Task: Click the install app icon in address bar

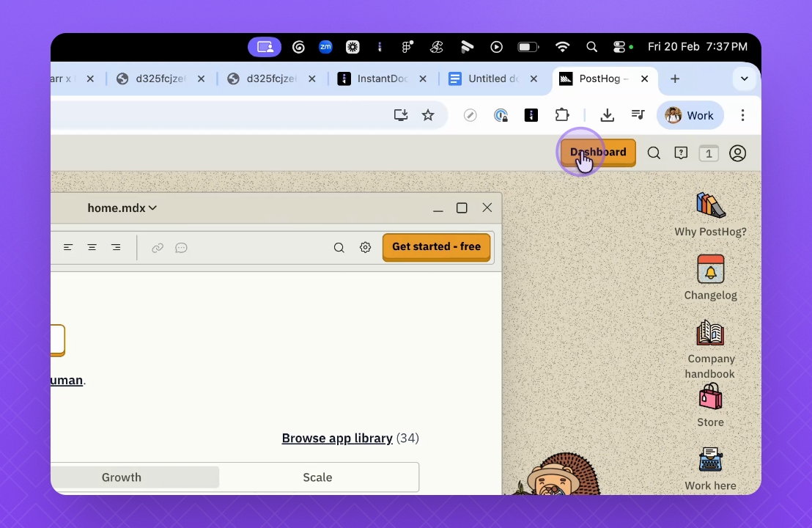Action: pyautogui.click(x=401, y=115)
